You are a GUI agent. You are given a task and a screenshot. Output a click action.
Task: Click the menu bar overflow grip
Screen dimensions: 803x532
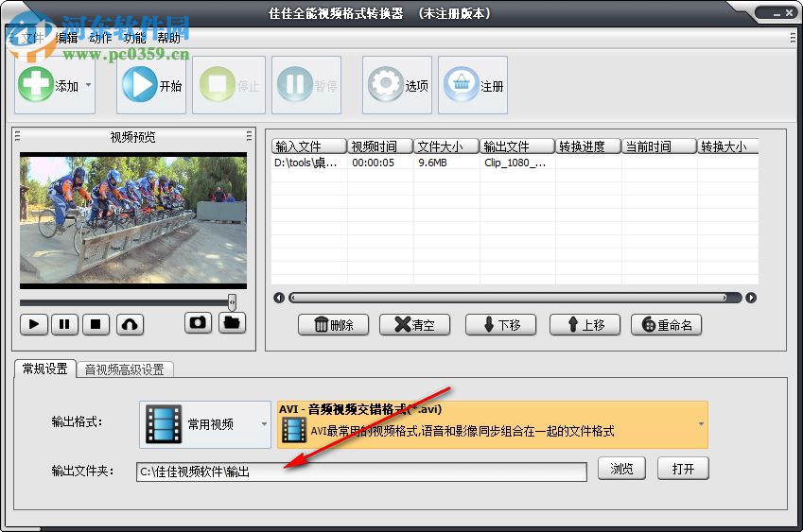793,38
